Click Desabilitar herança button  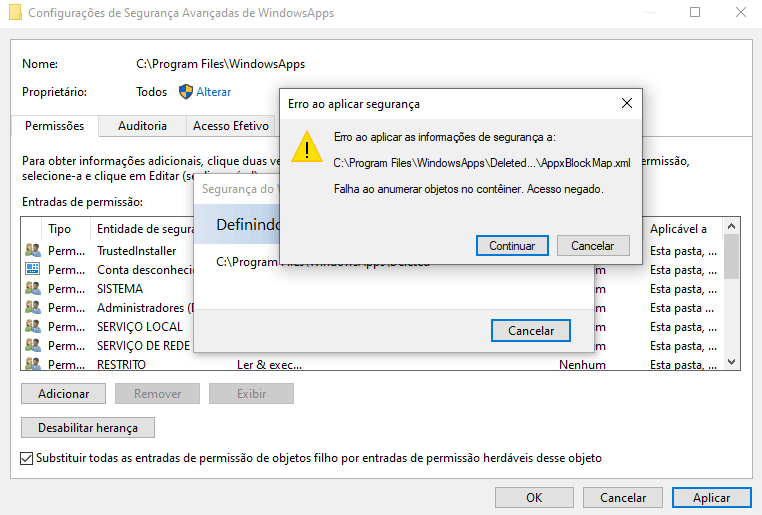click(88, 428)
